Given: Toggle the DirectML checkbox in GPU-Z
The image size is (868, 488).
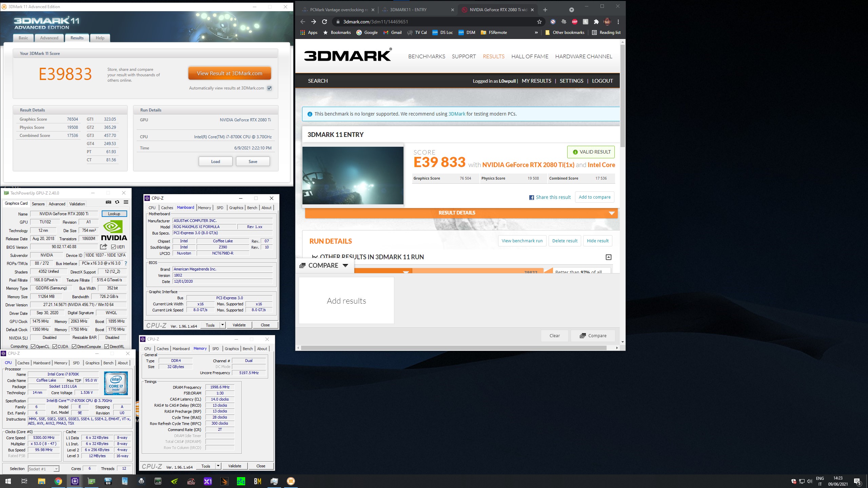Looking at the screenshot, I should [x=107, y=347].
